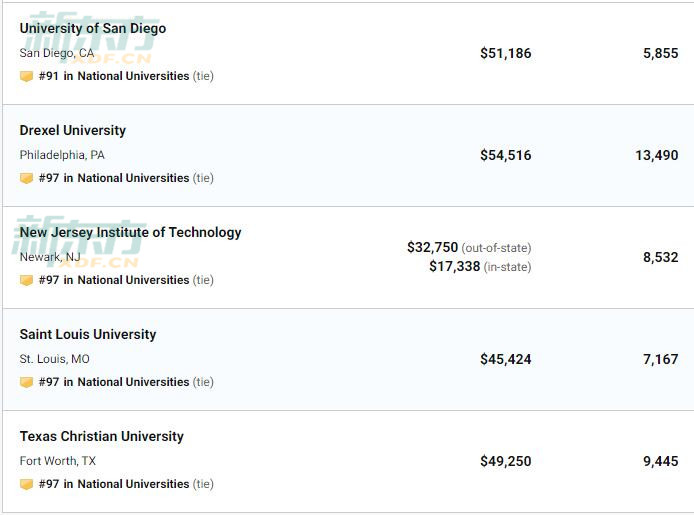Click the gold badge under Saint Louis University
This screenshot has height=515, width=694.
[27, 382]
